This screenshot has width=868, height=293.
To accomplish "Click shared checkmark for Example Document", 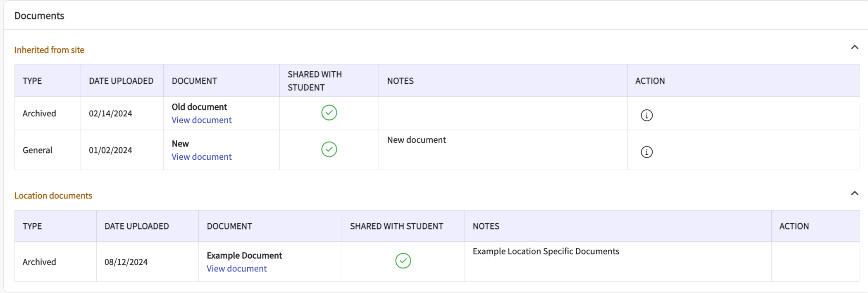I will 403,261.
